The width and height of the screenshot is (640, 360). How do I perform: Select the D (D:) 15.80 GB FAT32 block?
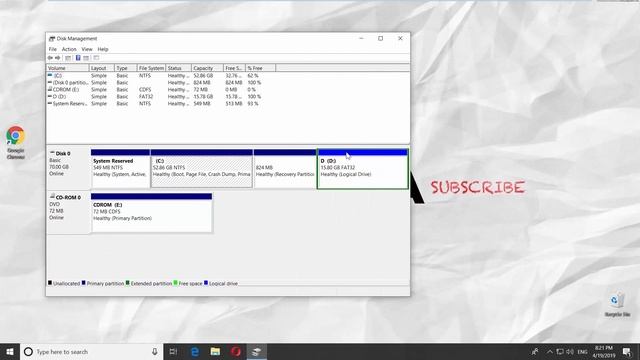[x=362, y=169]
